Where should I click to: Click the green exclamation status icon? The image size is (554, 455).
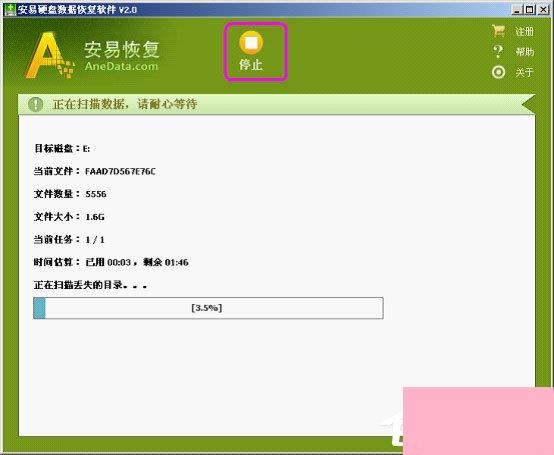coord(36,104)
